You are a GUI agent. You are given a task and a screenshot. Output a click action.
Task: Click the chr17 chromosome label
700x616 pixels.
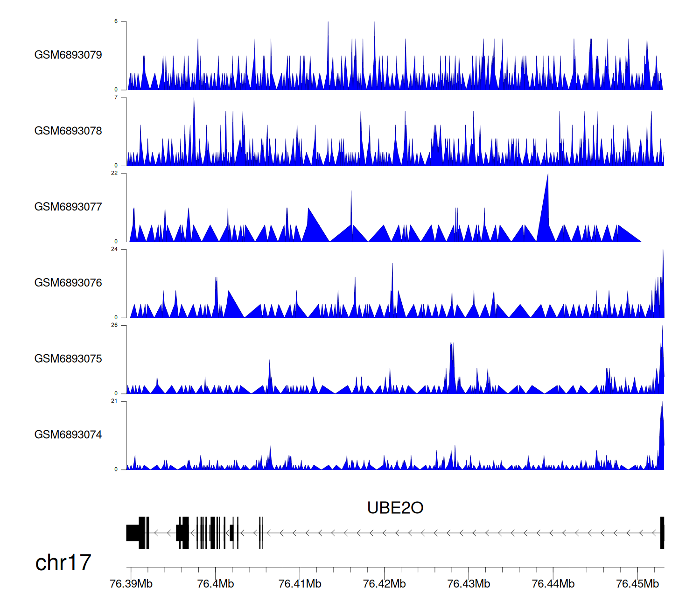coord(63,563)
